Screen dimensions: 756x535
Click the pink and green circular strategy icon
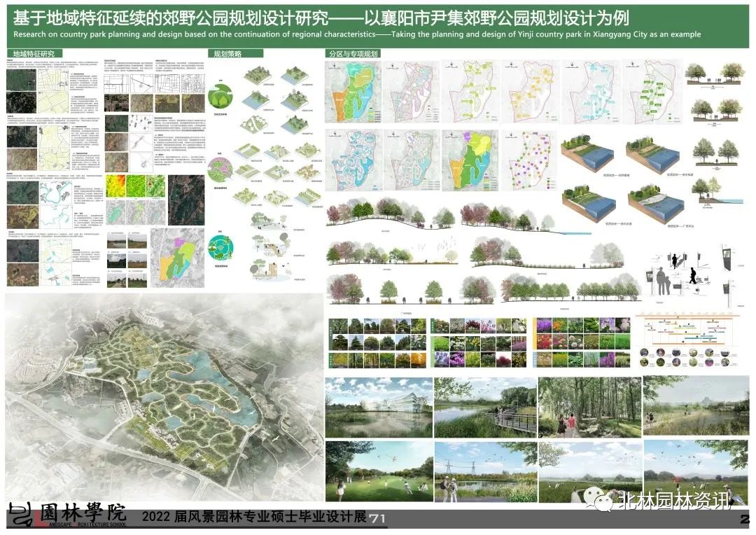point(220,169)
